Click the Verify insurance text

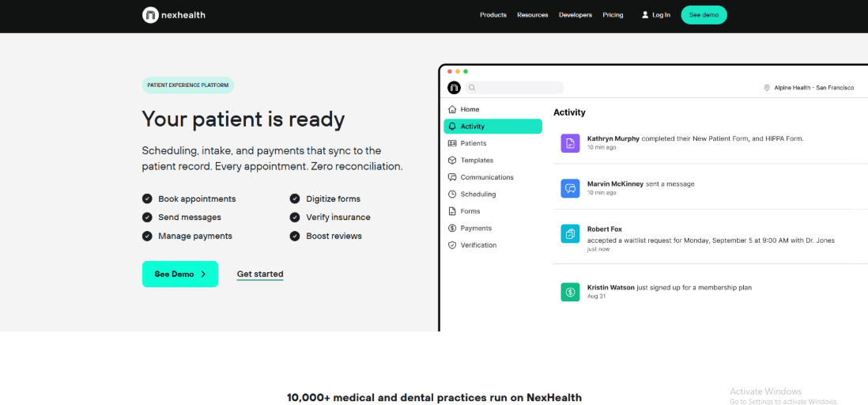click(338, 218)
